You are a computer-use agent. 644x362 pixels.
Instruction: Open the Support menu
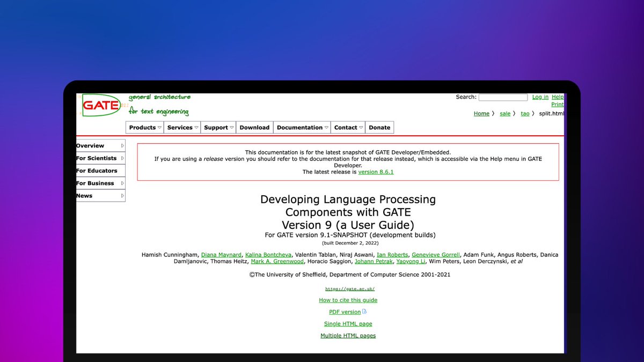point(218,128)
